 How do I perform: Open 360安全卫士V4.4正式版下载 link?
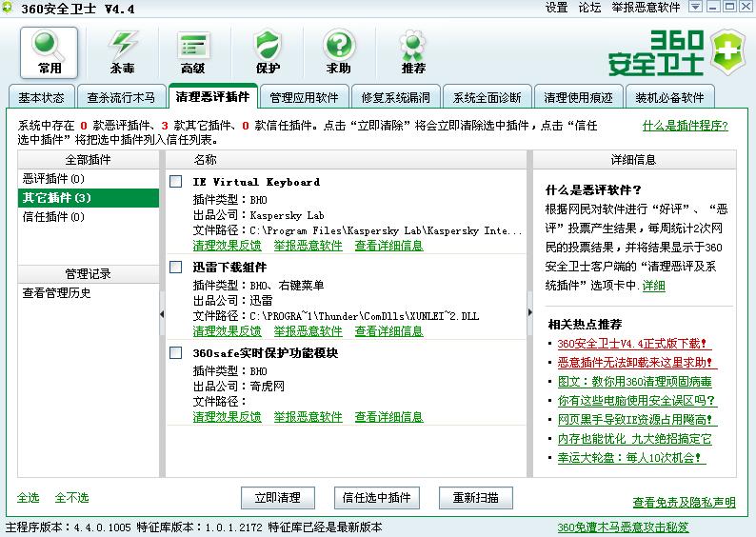pos(632,344)
